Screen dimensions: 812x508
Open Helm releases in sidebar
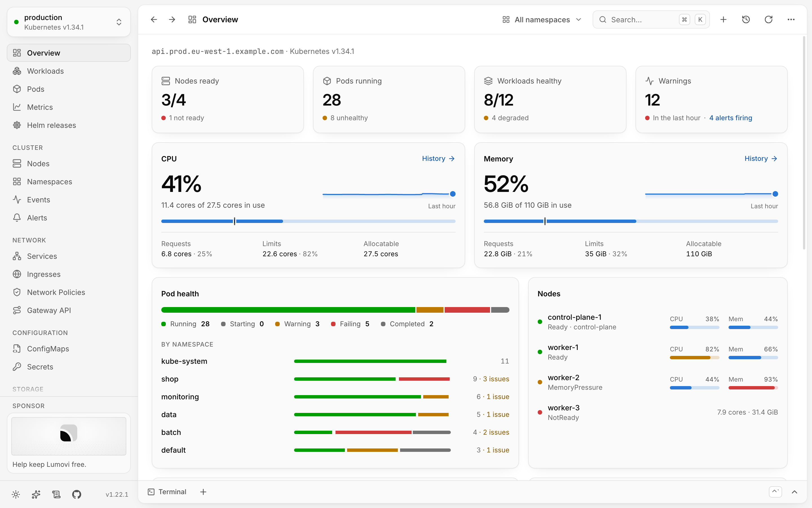pyautogui.click(x=69, y=125)
